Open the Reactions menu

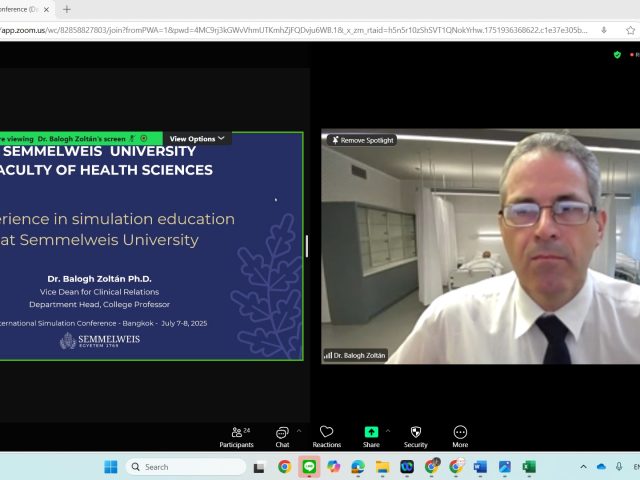pyautogui.click(x=327, y=437)
